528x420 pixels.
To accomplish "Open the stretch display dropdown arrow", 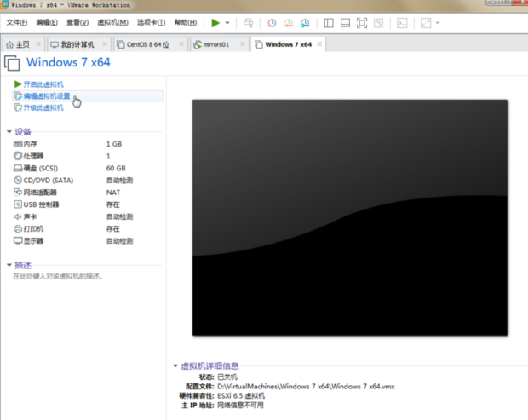I will pyautogui.click(x=438, y=23).
